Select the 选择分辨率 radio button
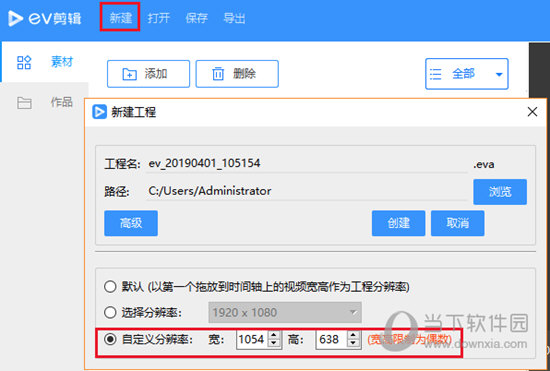 [x=110, y=312]
